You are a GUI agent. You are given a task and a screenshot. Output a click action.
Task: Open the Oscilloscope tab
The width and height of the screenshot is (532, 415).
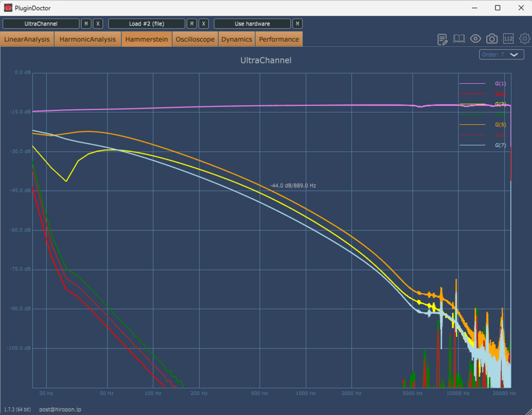[195, 39]
